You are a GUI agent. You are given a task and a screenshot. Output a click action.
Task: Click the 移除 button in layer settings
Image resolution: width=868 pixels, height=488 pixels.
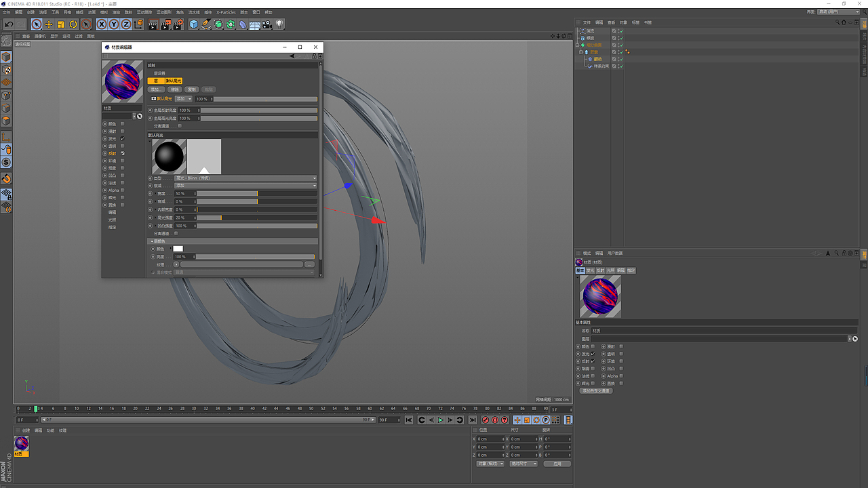click(175, 89)
